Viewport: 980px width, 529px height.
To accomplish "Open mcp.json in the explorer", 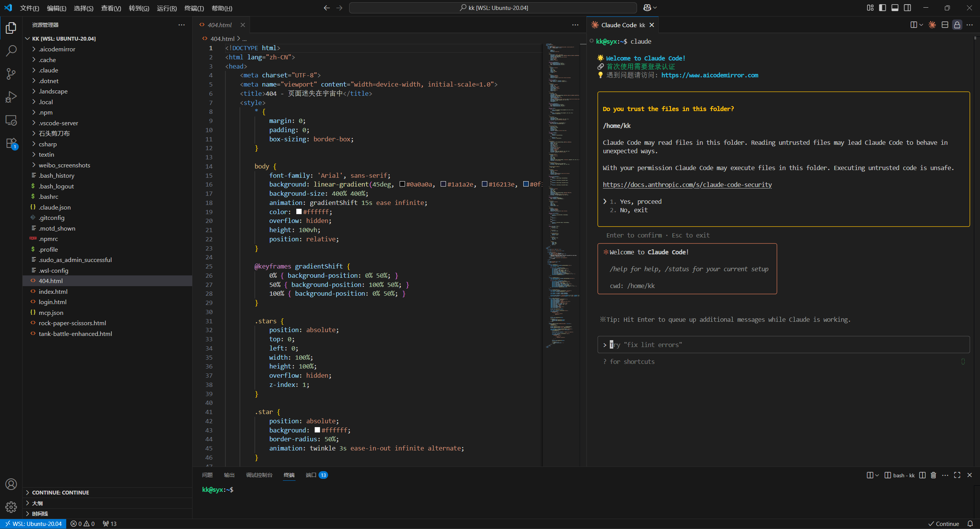I will click(107, 313).
